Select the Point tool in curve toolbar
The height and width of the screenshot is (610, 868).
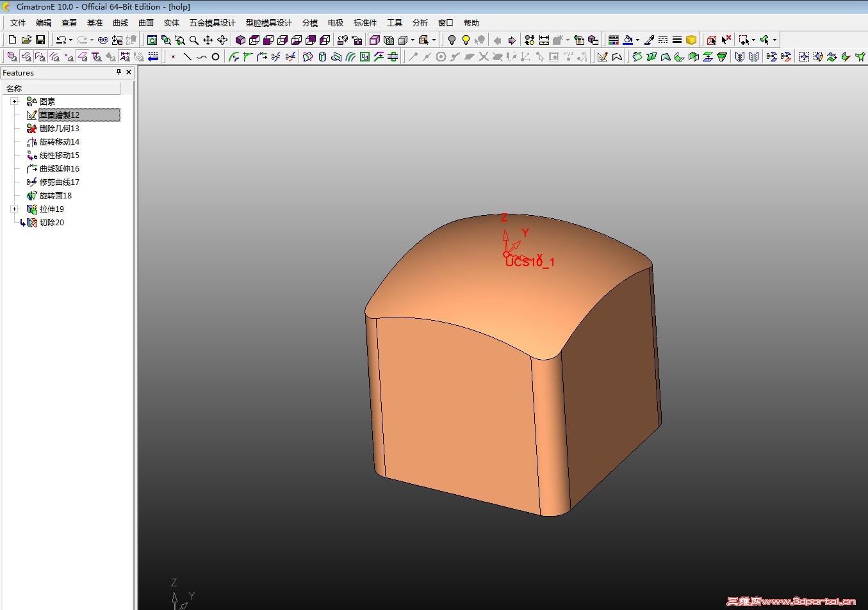pos(174,57)
